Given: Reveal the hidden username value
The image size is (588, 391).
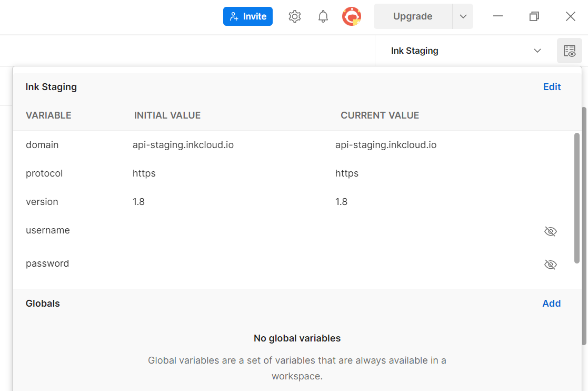Looking at the screenshot, I should (x=550, y=231).
